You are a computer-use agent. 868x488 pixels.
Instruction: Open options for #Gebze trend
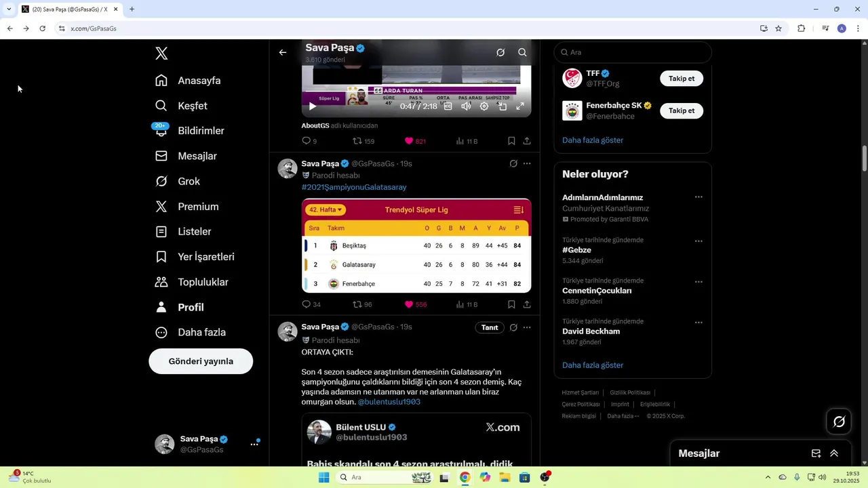click(698, 241)
